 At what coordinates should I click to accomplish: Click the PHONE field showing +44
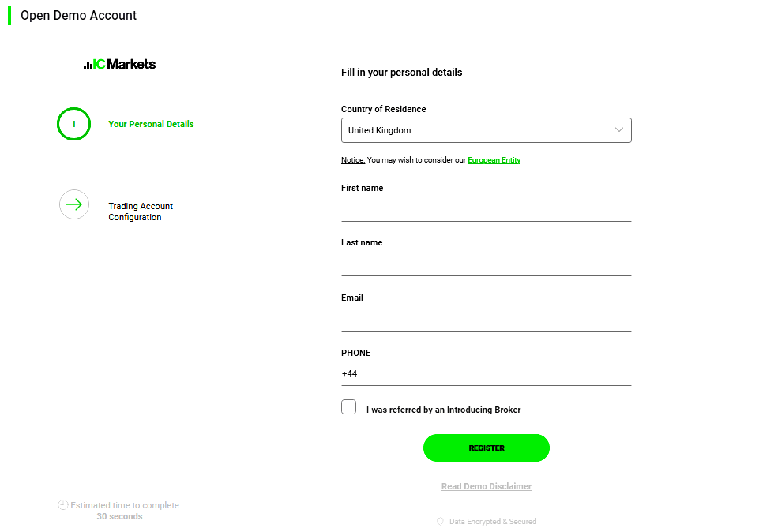pos(486,373)
